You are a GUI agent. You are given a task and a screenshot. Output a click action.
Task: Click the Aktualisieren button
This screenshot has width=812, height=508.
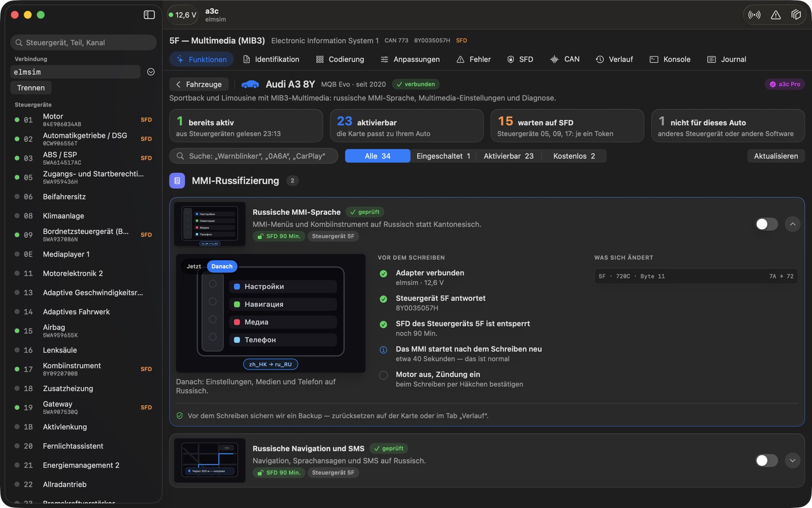[776, 156]
